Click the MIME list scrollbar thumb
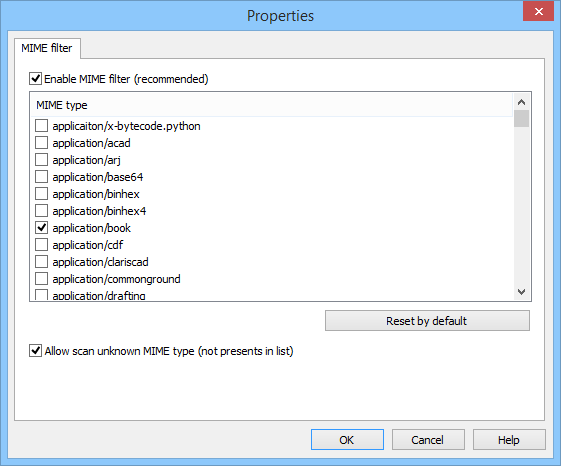561x466 pixels. pos(522,118)
